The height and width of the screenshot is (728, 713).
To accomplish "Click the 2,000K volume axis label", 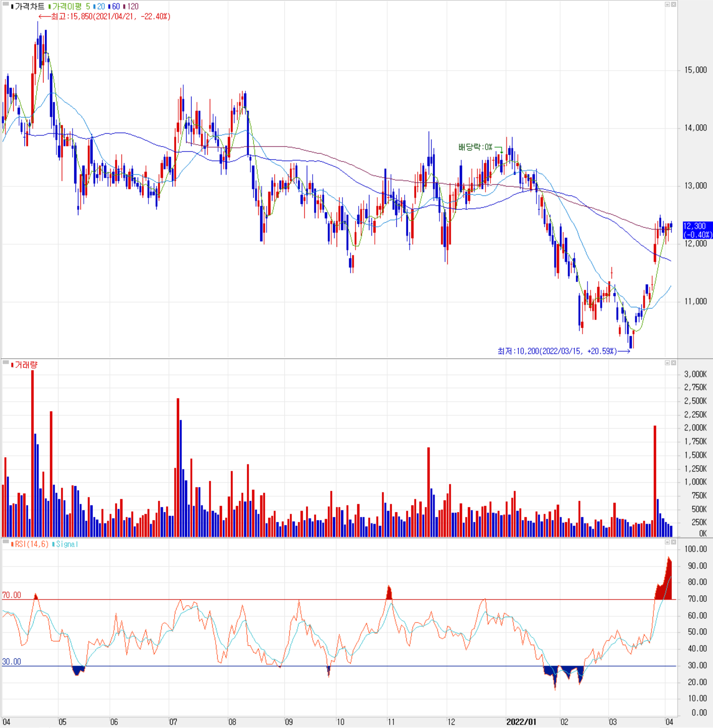I will 696,428.
